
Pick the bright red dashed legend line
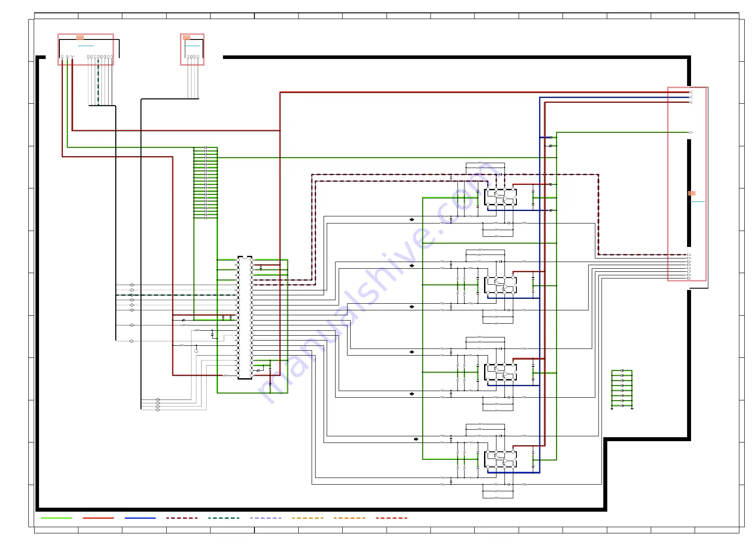point(391,518)
